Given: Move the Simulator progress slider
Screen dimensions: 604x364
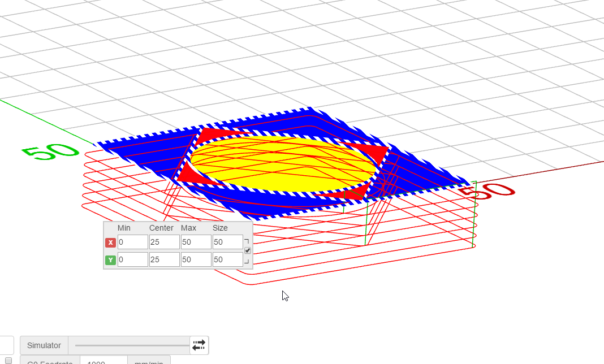Looking at the screenshot, I should pos(132,345).
